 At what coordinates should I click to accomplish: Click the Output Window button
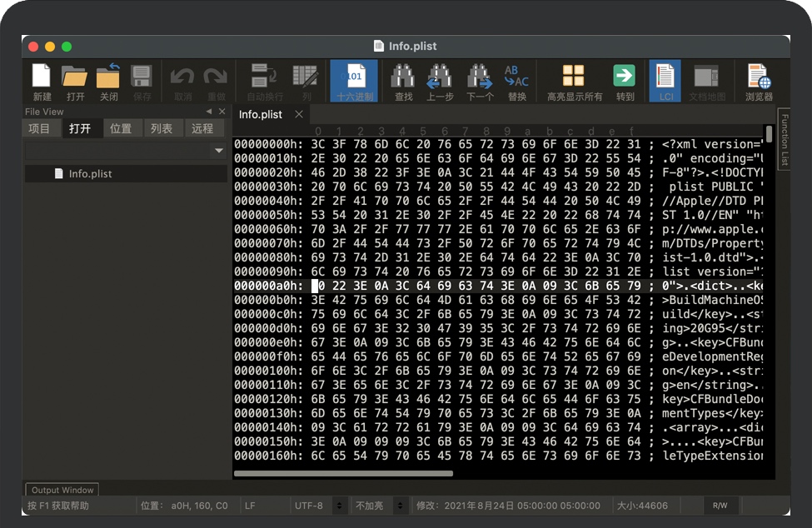(62, 490)
